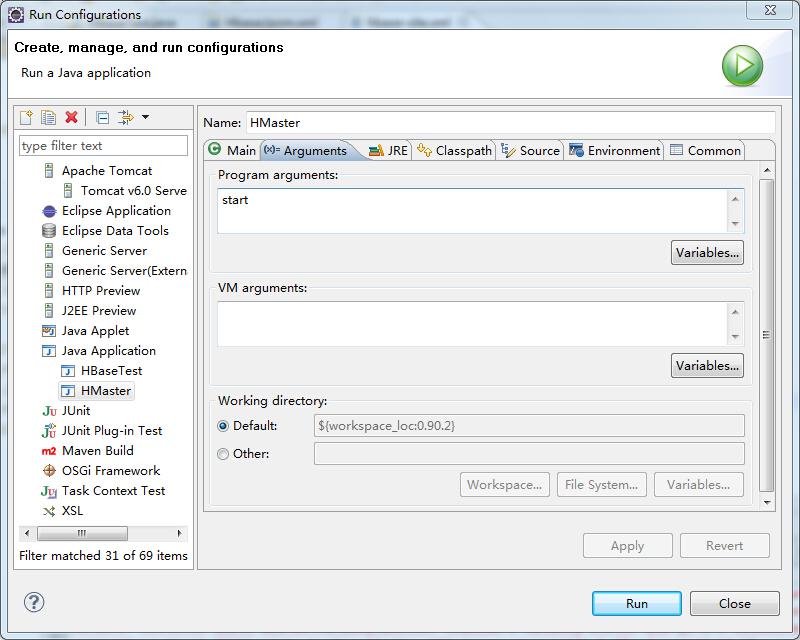Select the HBaseTest configuration

pyautogui.click(x=111, y=371)
